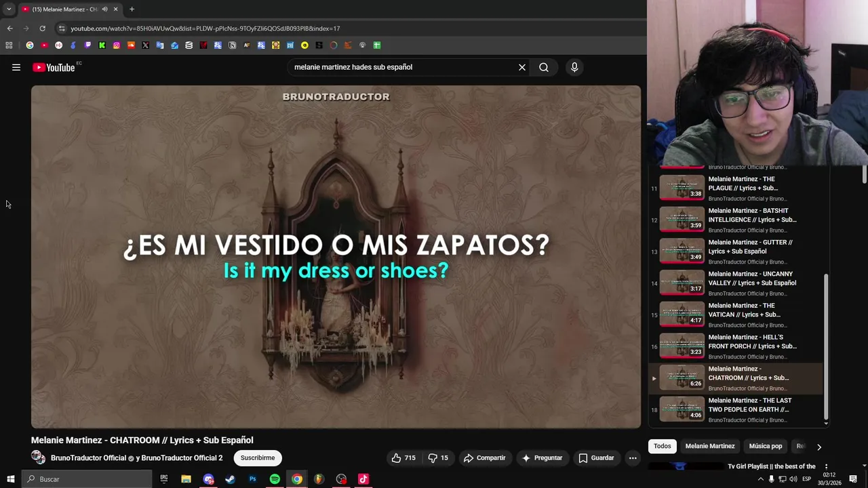The height and width of the screenshot is (488, 868).
Task: Select UNCANNY VALLEY in playlist
Action: click(x=736, y=283)
